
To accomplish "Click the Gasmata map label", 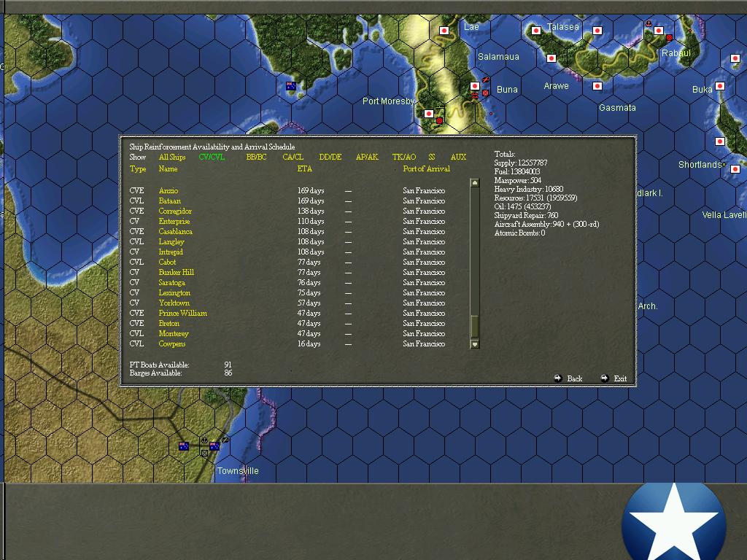I will point(617,108).
